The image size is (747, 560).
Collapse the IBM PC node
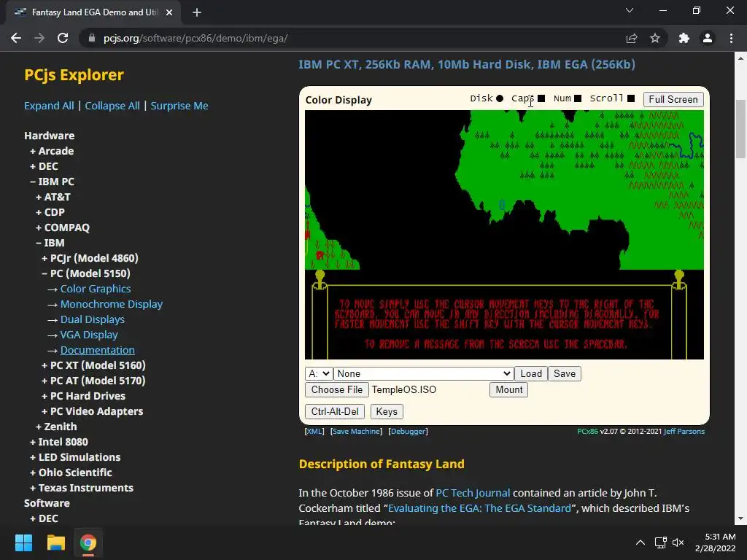tap(52, 182)
